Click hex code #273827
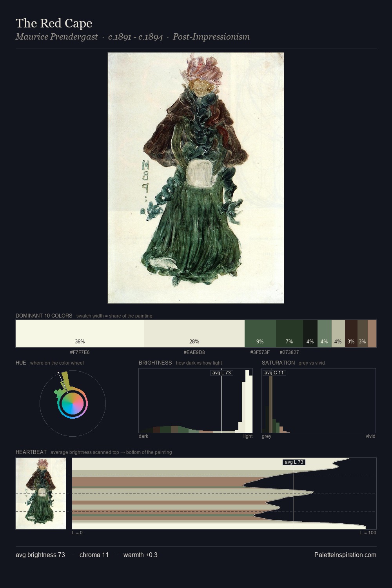The width and height of the screenshot is (392, 588). coord(289,352)
